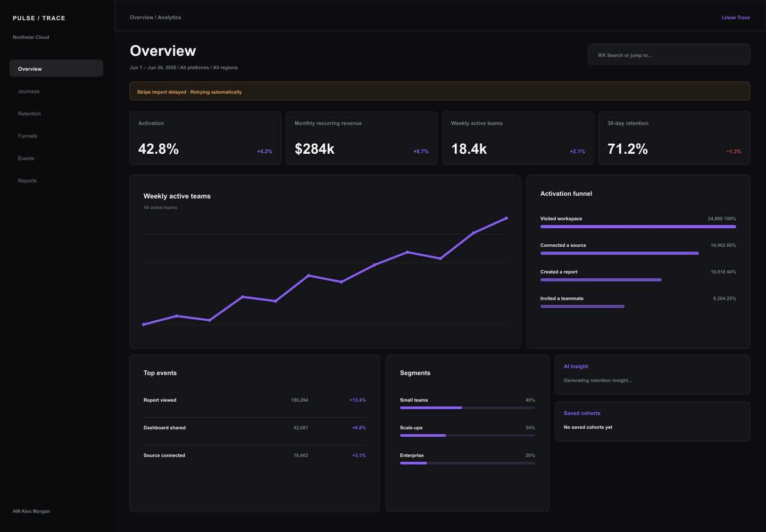The height and width of the screenshot is (532, 766).
Task: Open the AM Alex Morgan user profile
Action: pyautogui.click(x=31, y=511)
